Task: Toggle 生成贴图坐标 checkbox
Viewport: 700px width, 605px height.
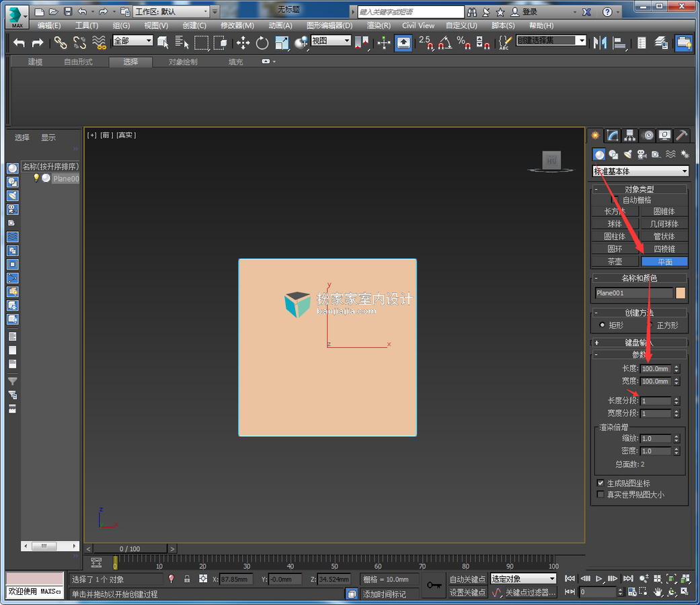Action: pos(601,483)
